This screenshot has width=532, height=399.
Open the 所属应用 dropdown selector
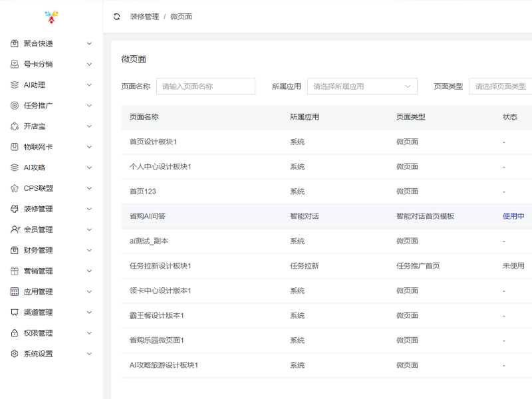361,86
